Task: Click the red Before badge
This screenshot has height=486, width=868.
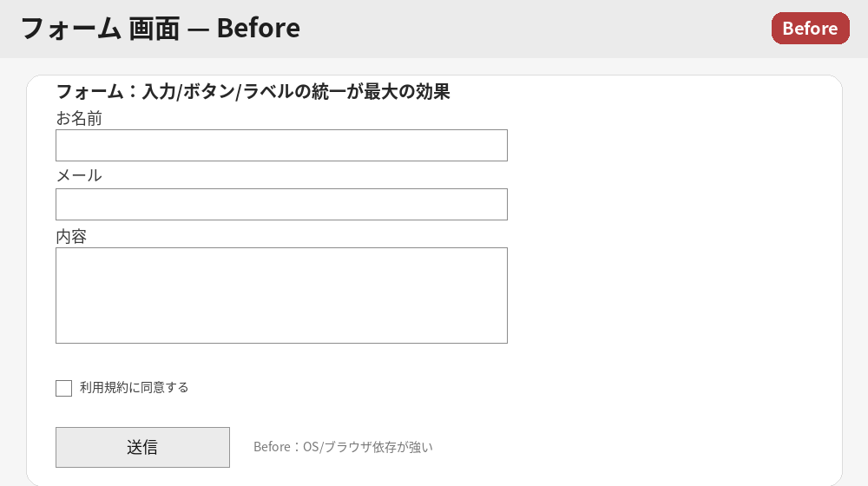Action: tap(810, 28)
